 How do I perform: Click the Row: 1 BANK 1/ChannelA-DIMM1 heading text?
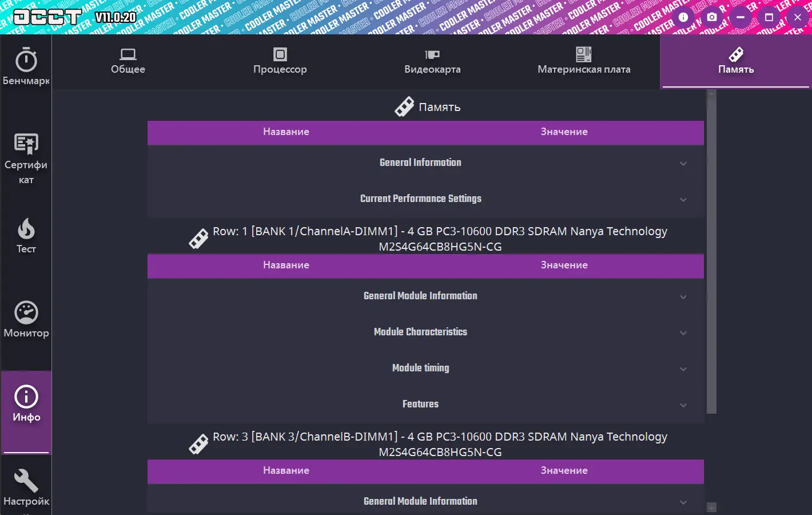click(440, 239)
